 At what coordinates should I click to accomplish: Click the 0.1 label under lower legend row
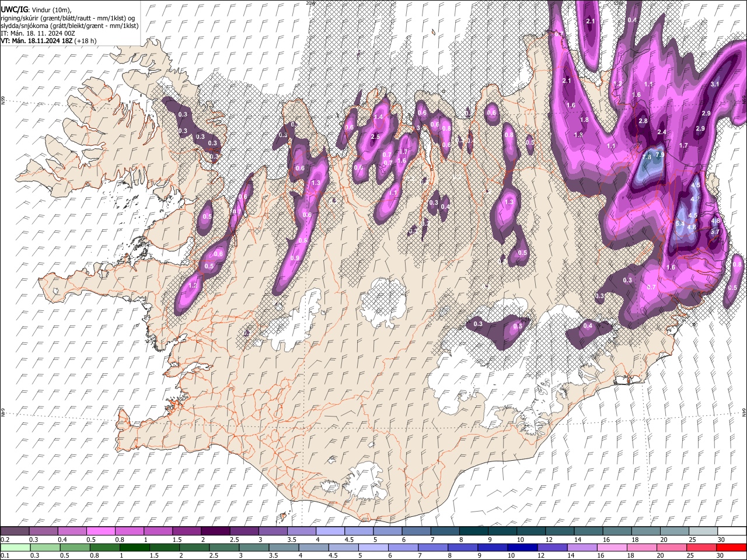5,556
